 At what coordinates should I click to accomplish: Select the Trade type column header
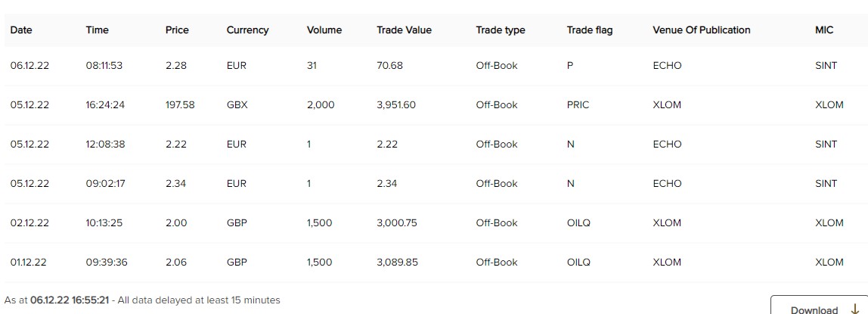(501, 30)
